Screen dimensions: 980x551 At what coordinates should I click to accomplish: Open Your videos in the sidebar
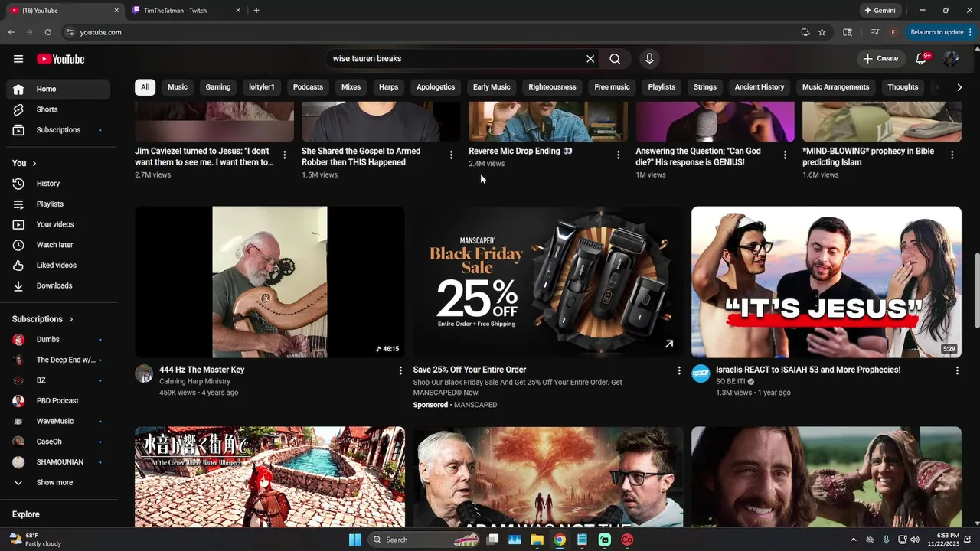(58, 224)
